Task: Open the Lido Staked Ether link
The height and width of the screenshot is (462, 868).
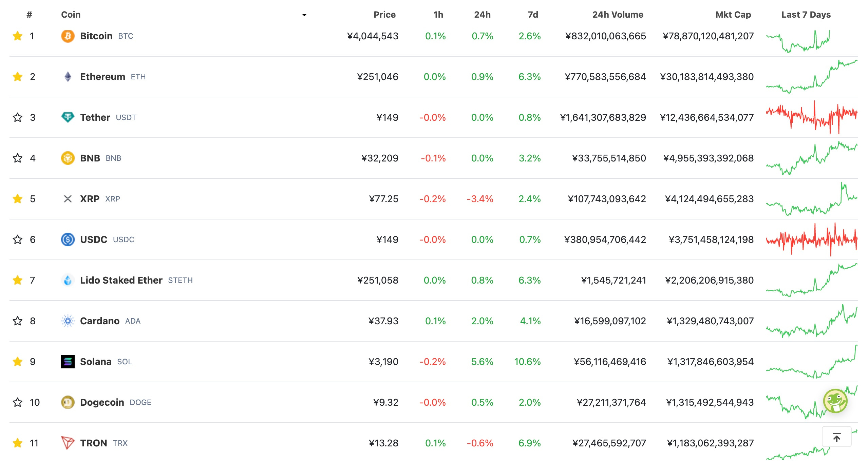Action: 121,280
